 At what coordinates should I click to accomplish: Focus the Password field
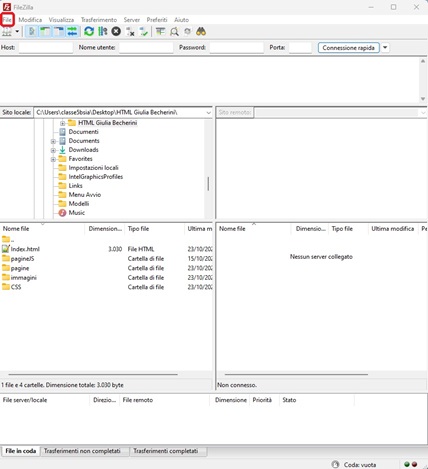pyautogui.click(x=236, y=48)
